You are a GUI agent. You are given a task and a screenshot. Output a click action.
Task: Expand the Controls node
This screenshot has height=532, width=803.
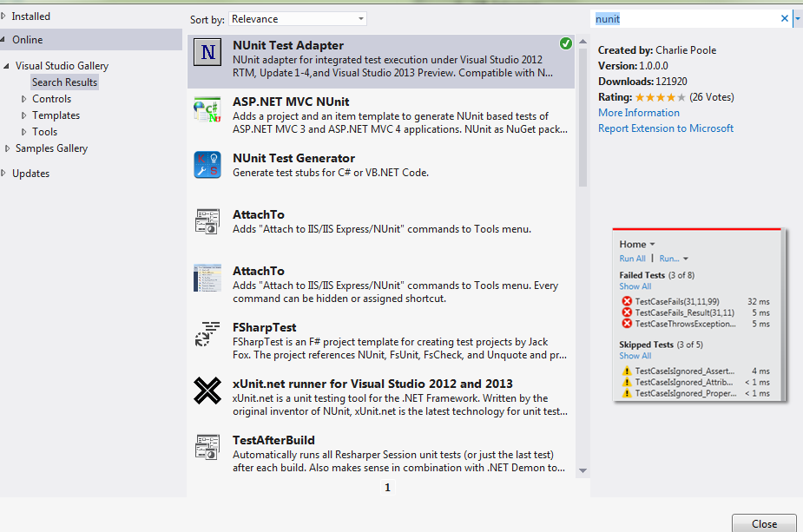tap(23, 99)
